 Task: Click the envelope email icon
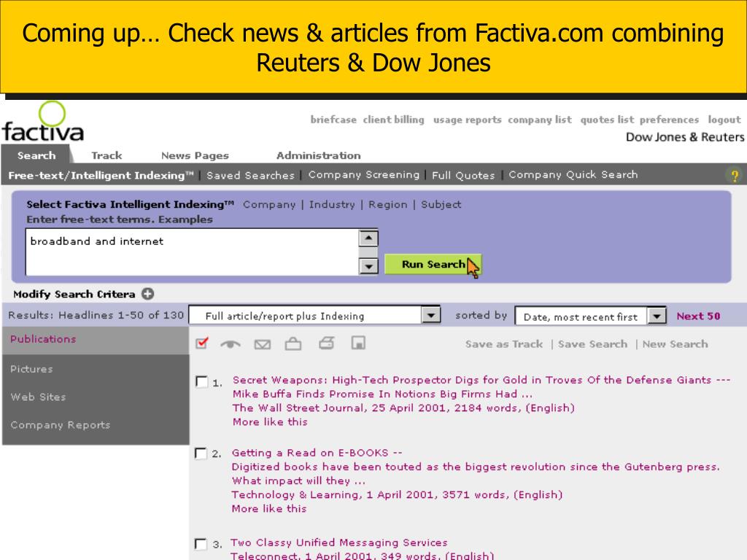(263, 344)
